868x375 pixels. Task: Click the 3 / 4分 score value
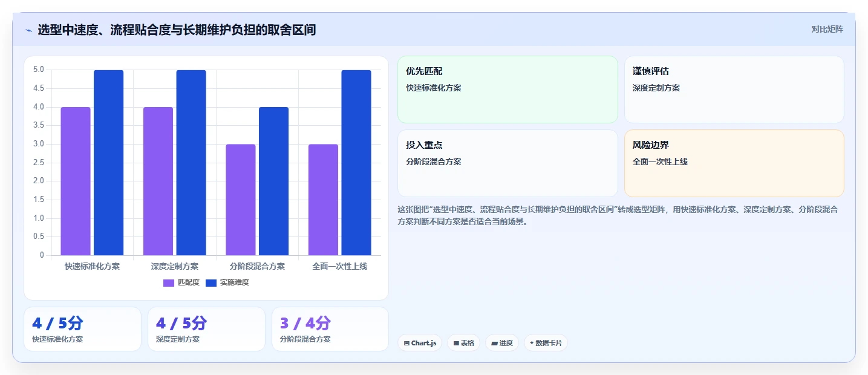[305, 323]
